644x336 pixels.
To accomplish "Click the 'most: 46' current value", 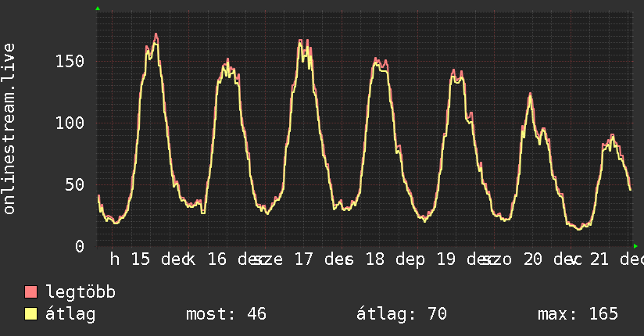I will (x=227, y=314).
